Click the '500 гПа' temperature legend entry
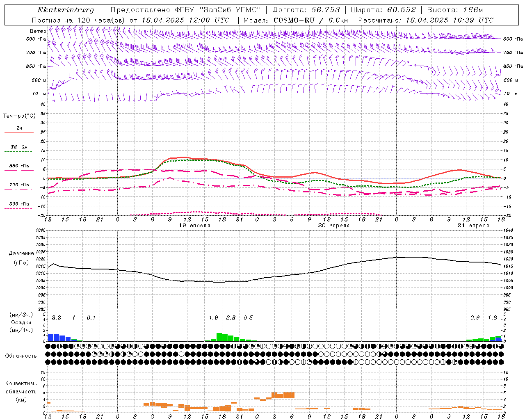 click(x=19, y=203)
